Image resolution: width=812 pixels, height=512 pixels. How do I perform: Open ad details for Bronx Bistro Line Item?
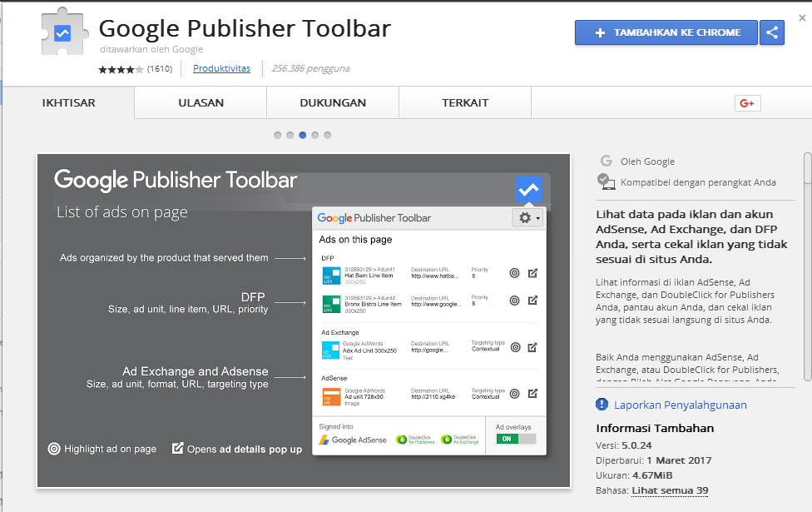pyautogui.click(x=532, y=301)
